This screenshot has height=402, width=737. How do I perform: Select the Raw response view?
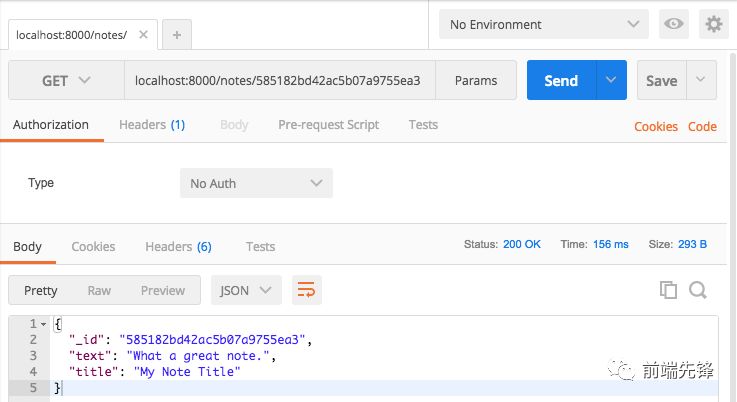[x=99, y=290]
